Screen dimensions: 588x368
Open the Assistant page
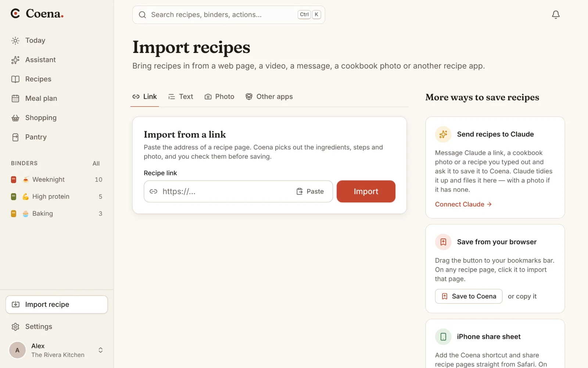[57, 60]
